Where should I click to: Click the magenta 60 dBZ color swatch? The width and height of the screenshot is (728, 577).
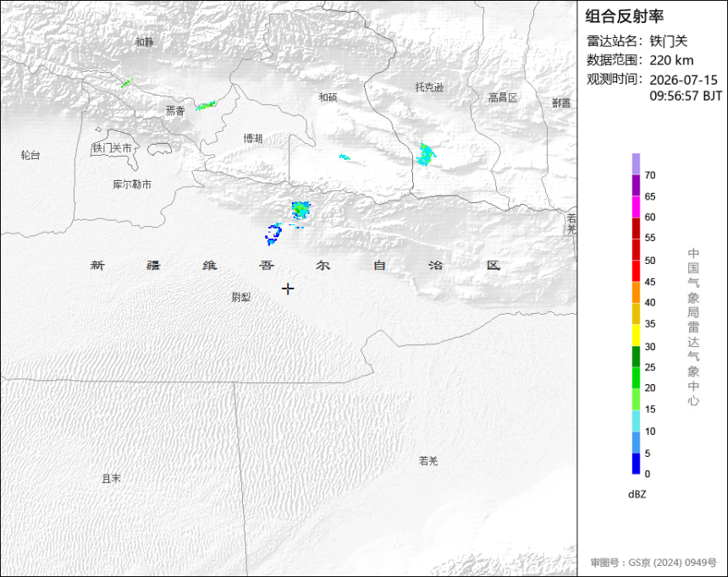click(636, 206)
